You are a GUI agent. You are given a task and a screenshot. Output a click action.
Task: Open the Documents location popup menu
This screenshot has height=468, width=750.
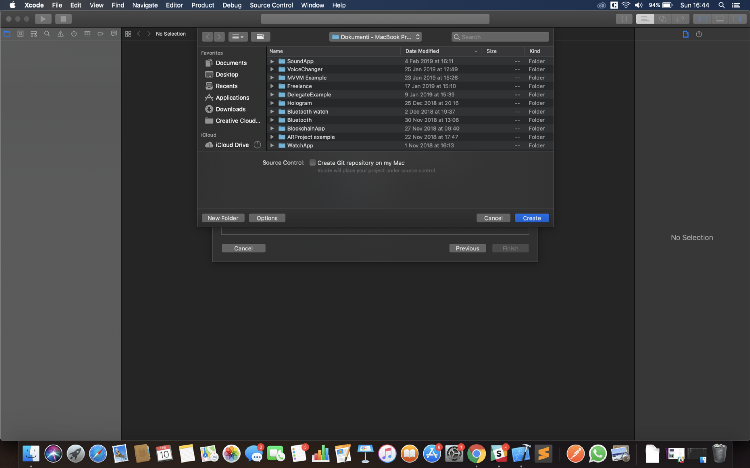(375, 37)
